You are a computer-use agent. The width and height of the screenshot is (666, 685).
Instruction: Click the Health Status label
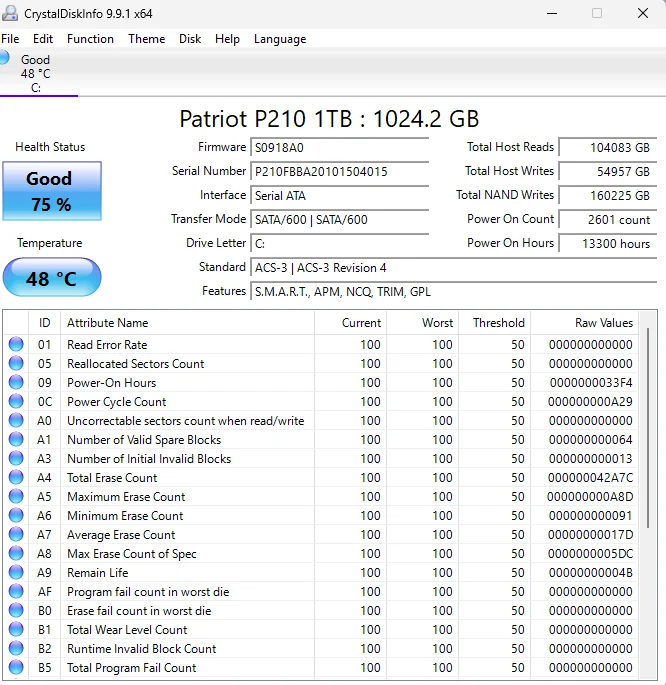point(50,147)
